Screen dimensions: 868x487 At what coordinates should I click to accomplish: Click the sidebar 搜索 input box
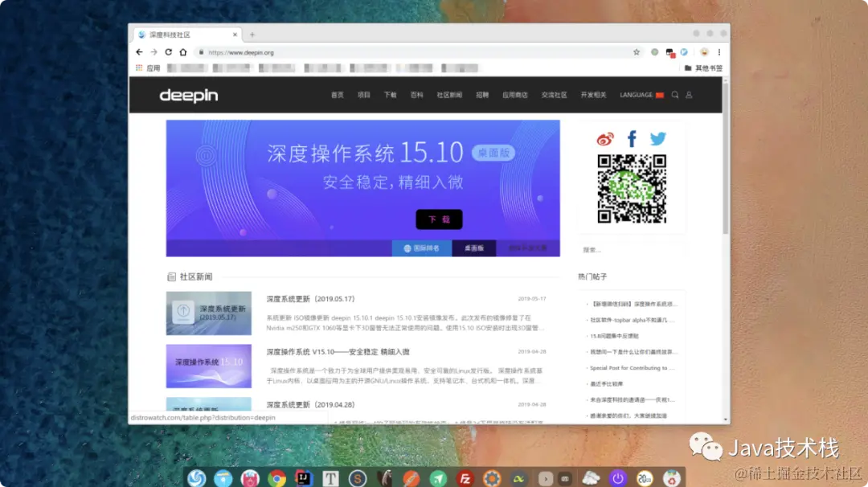631,250
